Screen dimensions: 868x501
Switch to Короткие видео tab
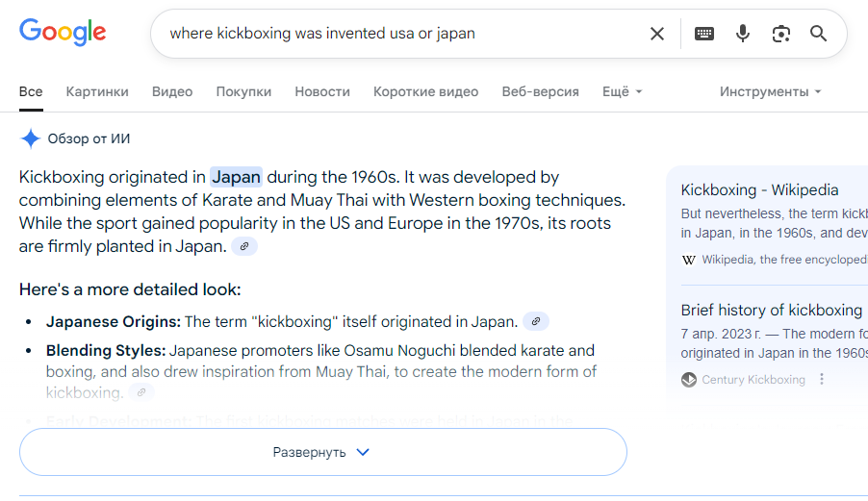425,91
